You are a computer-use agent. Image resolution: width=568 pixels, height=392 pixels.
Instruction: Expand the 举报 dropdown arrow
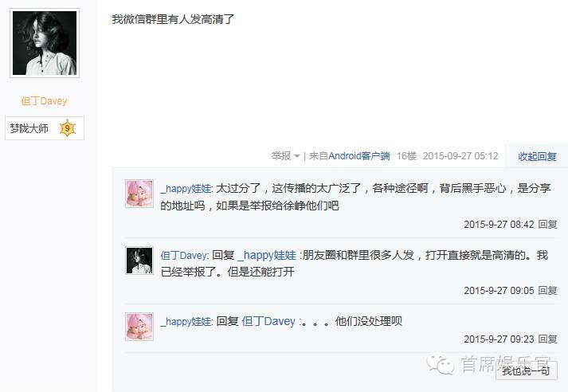(297, 156)
